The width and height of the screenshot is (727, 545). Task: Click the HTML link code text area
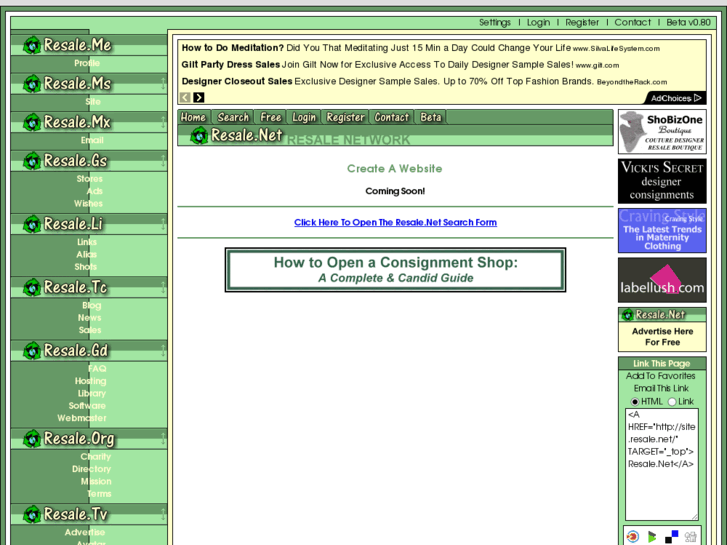tap(662, 464)
